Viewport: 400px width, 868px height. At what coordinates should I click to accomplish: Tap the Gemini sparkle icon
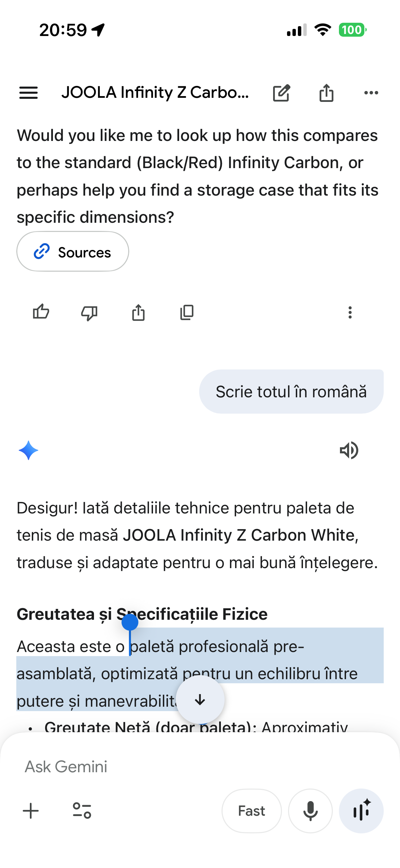coord(28,450)
